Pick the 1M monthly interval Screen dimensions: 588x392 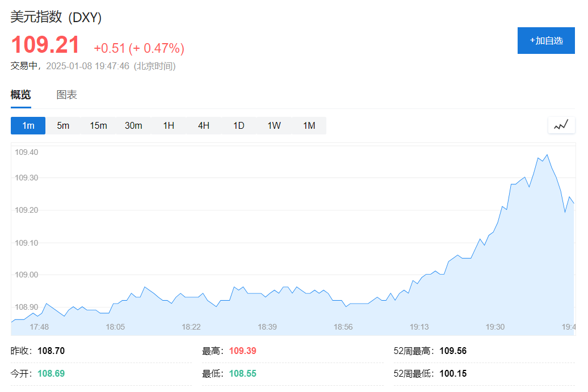[309, 125]
